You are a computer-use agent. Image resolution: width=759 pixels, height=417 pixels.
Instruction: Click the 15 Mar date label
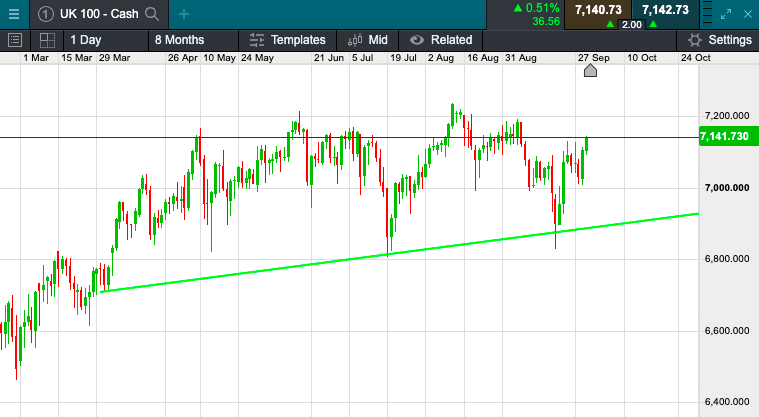76,58
